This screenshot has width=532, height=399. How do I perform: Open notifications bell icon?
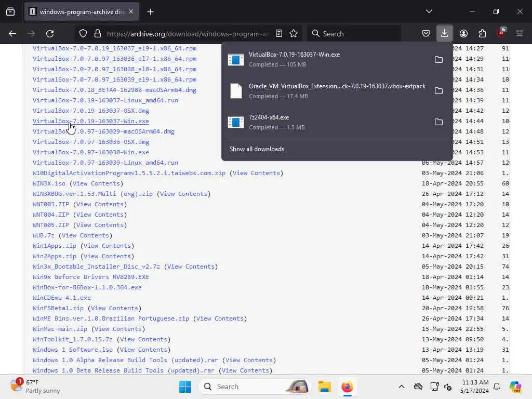497,387
